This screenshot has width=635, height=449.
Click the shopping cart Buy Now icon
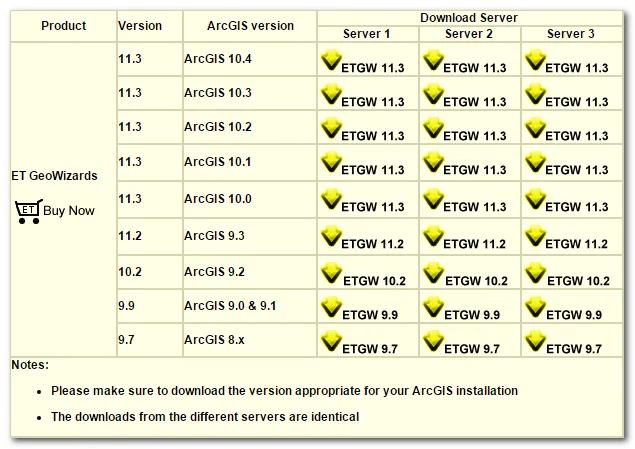click(28, 211)
